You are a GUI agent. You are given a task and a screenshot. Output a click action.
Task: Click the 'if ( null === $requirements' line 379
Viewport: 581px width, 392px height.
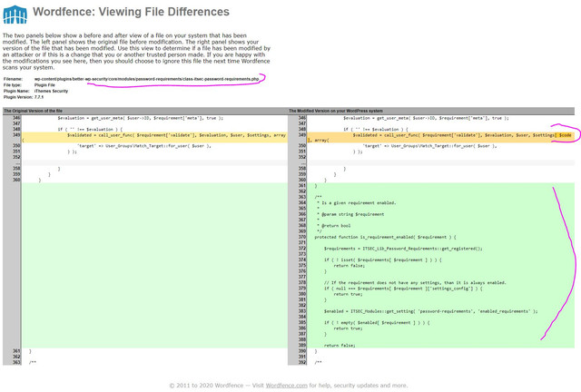click(403, 289)
